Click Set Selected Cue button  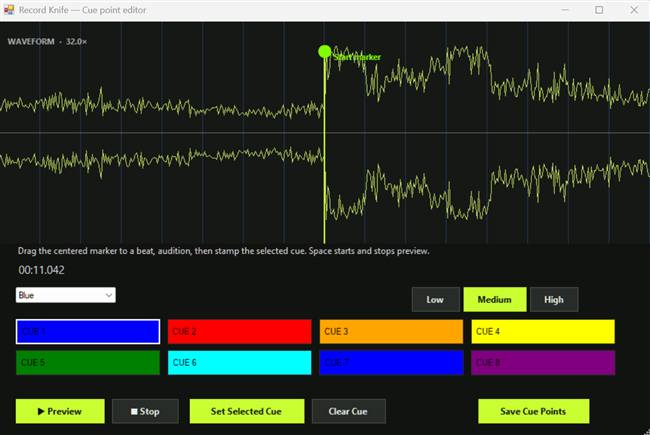click(x=247, y=411)
